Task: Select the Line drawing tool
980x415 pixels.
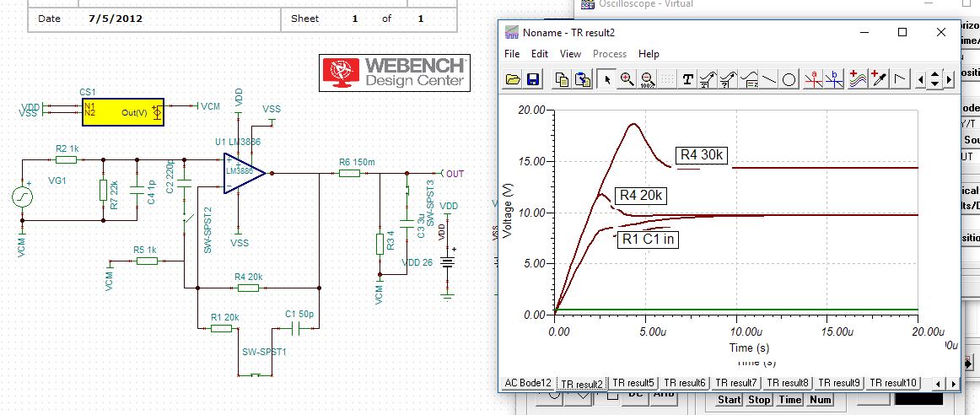Action: point(769,79)
